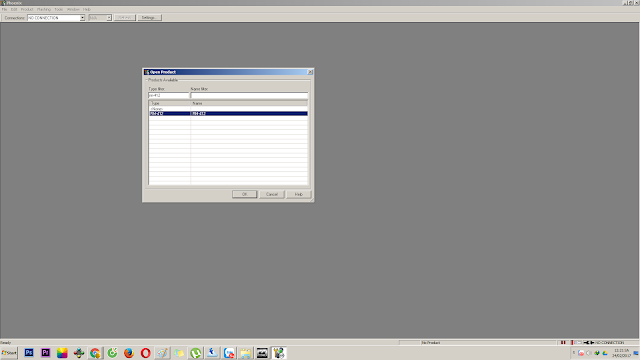Click the green Coc Coc browser icon
Screen dimensions: 640x360
tap(112, 353)
